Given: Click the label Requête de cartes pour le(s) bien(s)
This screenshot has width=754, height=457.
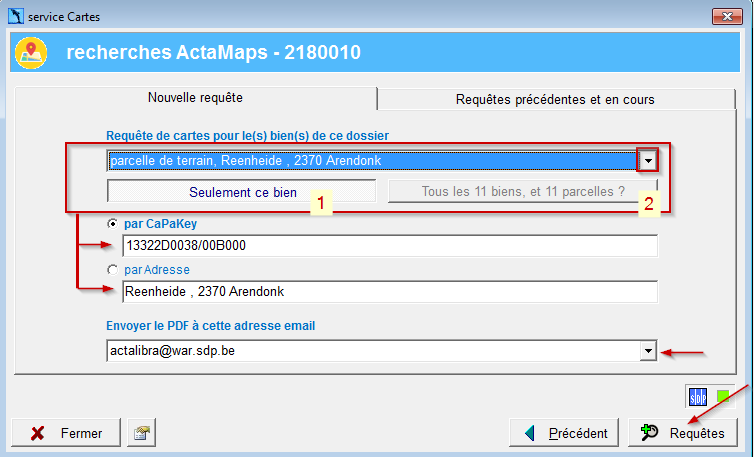Looking at the screenshot, I should [248, 136].
